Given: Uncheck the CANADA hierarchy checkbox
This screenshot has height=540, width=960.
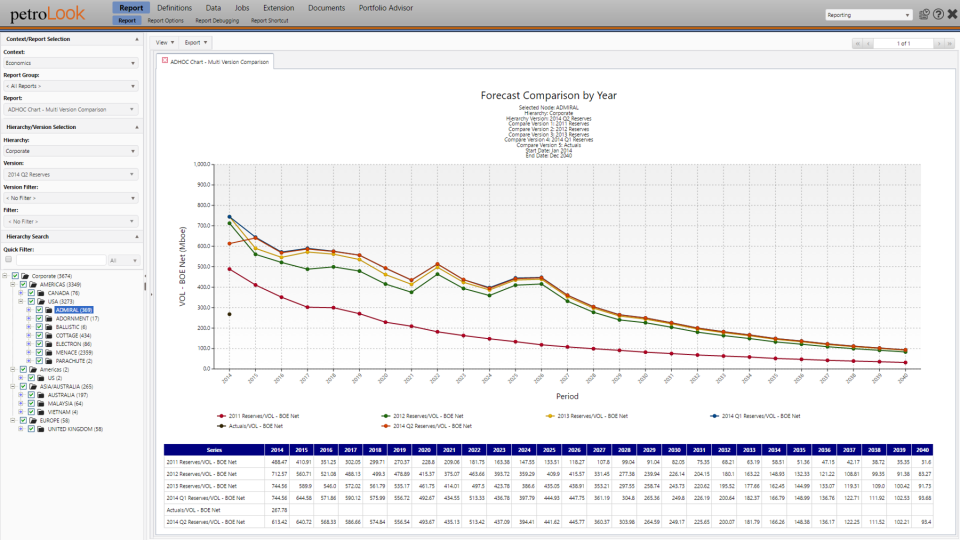Looking at the screenshot, I should pos(31,293).
